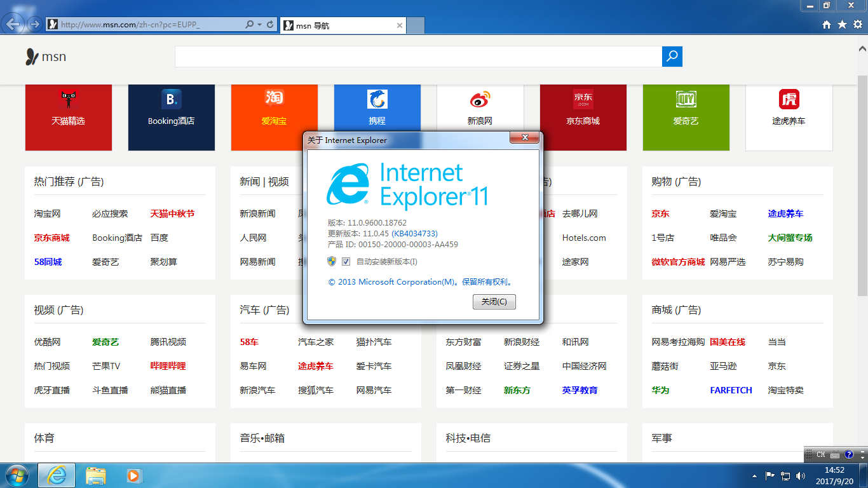
Task: Select the msn 导航 tab
Action: point(342,25)
